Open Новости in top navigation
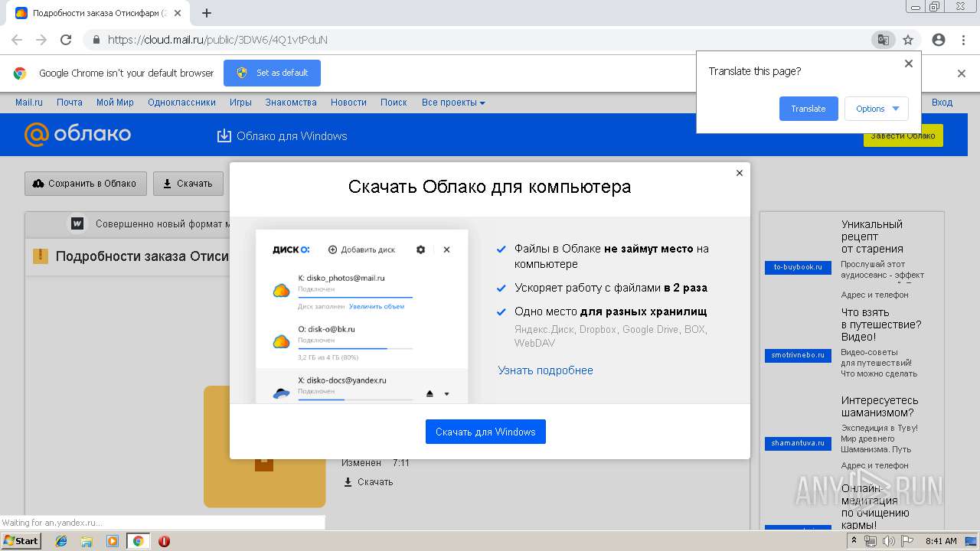 tap(348, 103)
